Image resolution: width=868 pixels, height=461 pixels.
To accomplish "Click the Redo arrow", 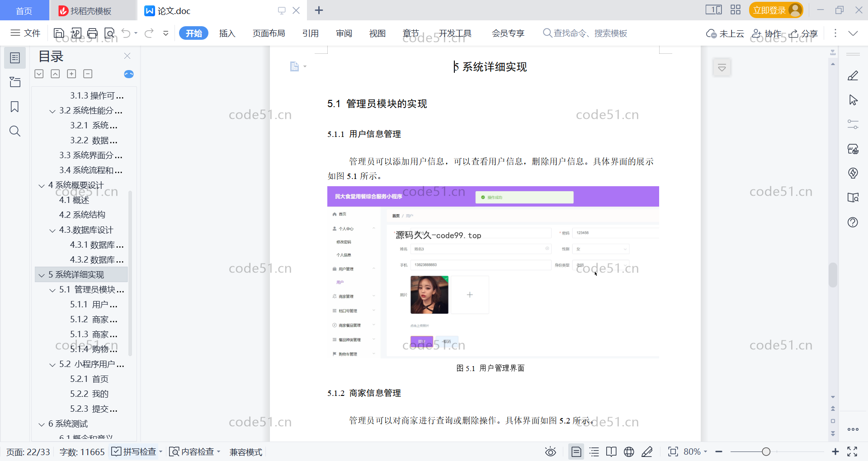I will tap(149, 33).
